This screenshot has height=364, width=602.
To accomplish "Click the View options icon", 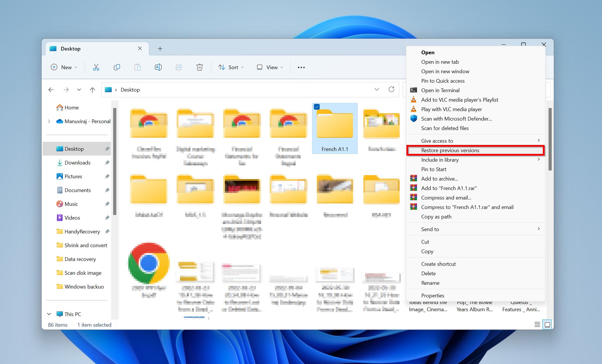I will tap(269, 67).
